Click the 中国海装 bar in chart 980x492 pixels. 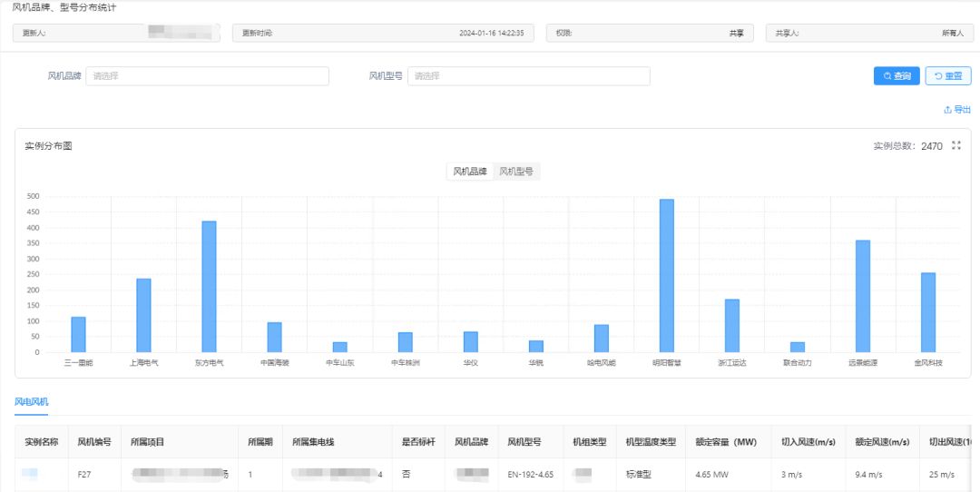(x=274, y=337)
